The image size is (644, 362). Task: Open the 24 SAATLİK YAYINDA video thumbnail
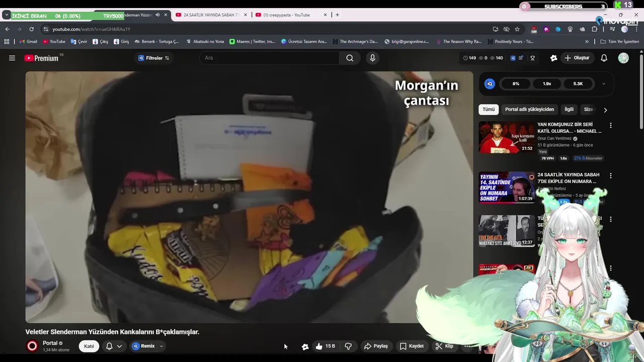(x=507, y=187)
